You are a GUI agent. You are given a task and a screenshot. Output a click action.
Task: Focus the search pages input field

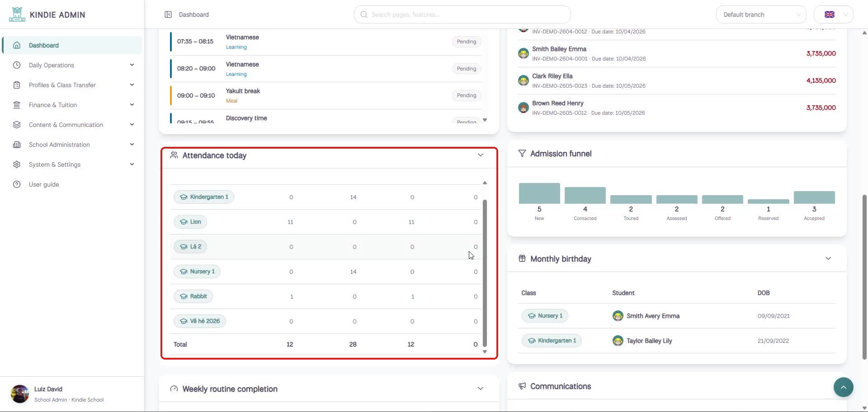tap(462, 14)
